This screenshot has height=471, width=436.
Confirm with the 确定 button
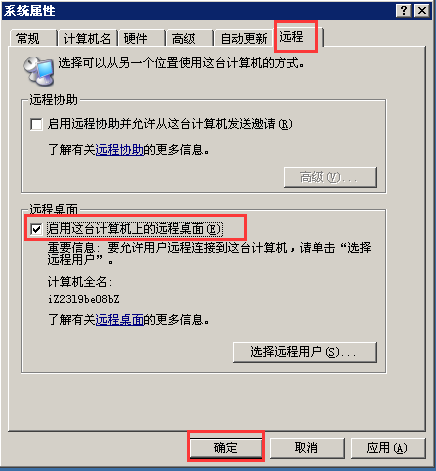pyautogui.click(x=226, y=447)
